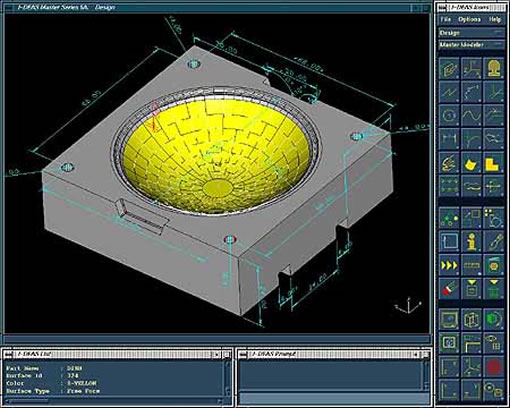The image size is (510, 408).
Task: Click the yellow Info icon
Action: point(471,241)
